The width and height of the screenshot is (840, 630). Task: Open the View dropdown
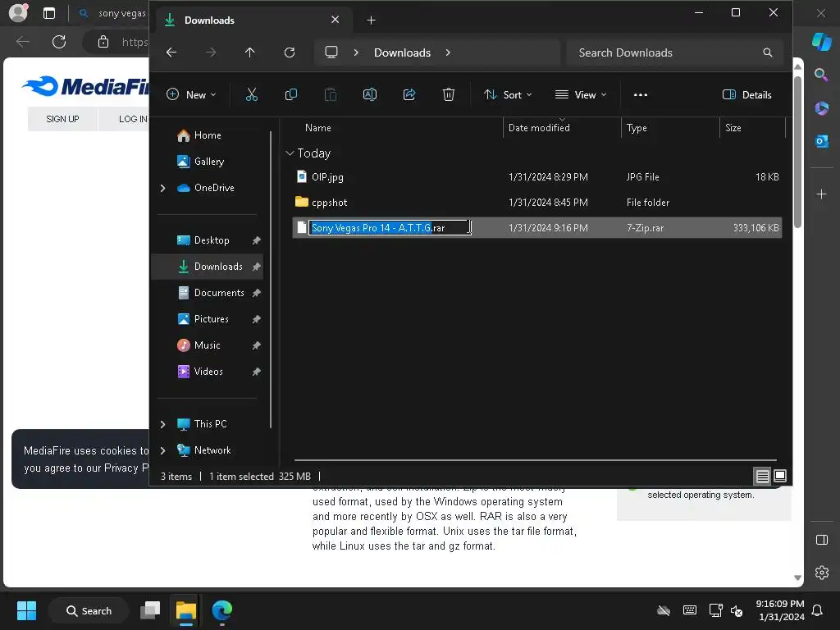(581, 95)
